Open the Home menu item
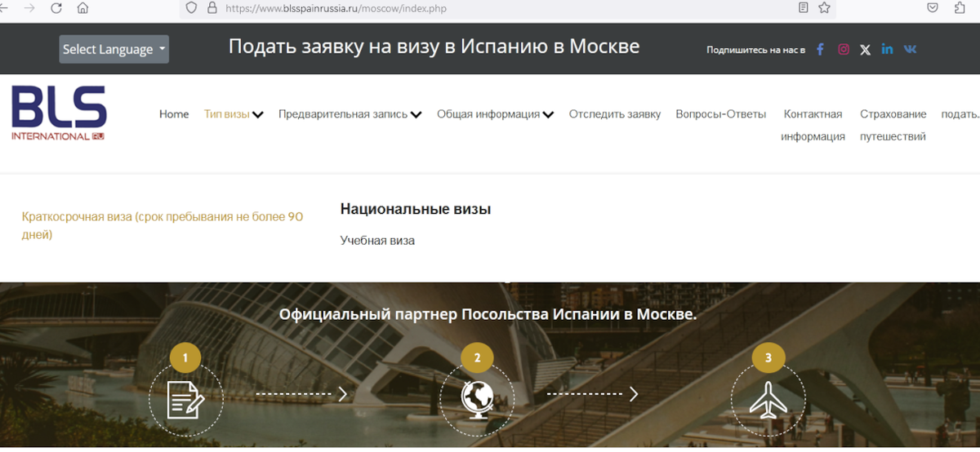 174,114
